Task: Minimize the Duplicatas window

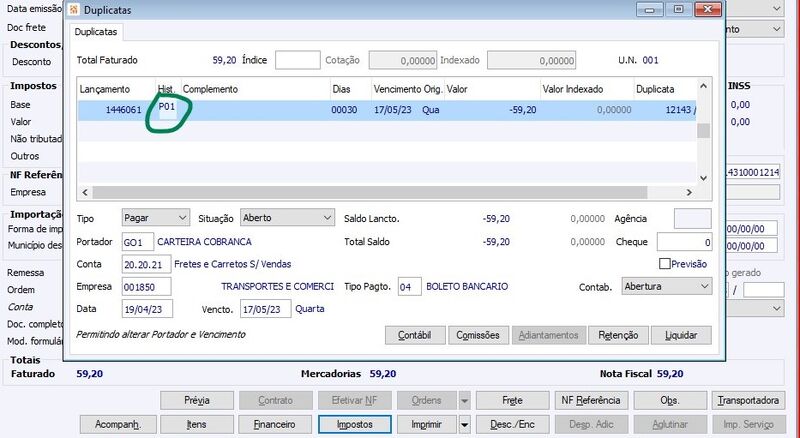Action: point(649,9)
